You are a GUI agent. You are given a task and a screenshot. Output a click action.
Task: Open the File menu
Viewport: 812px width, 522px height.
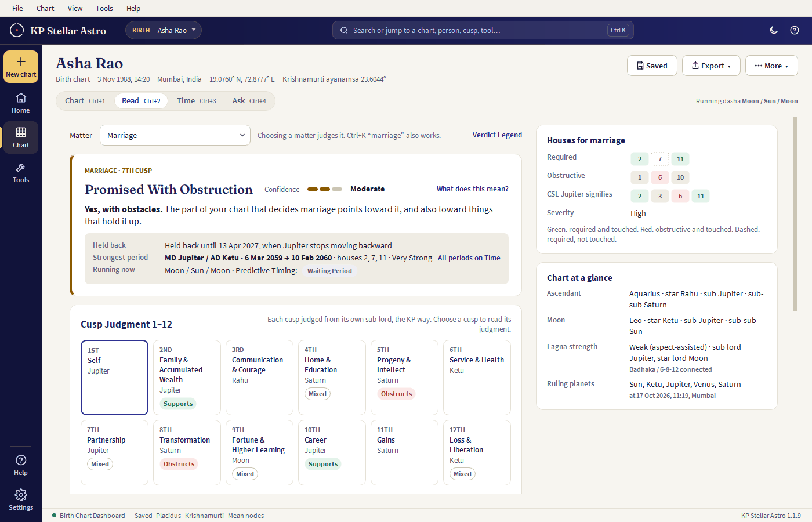(x=17, y=8)
